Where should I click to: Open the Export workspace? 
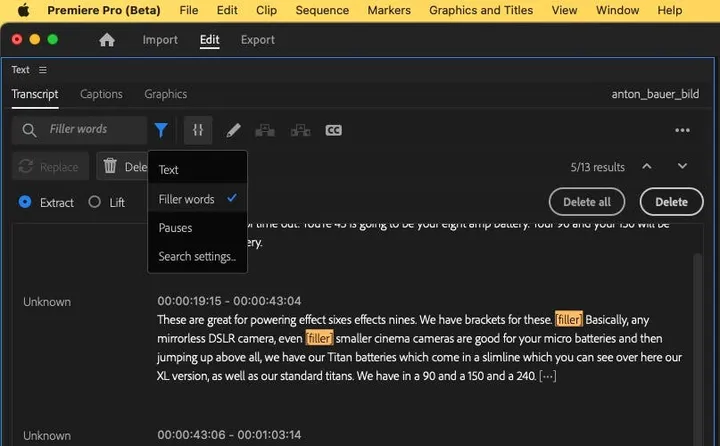click(x=258, y=40)
